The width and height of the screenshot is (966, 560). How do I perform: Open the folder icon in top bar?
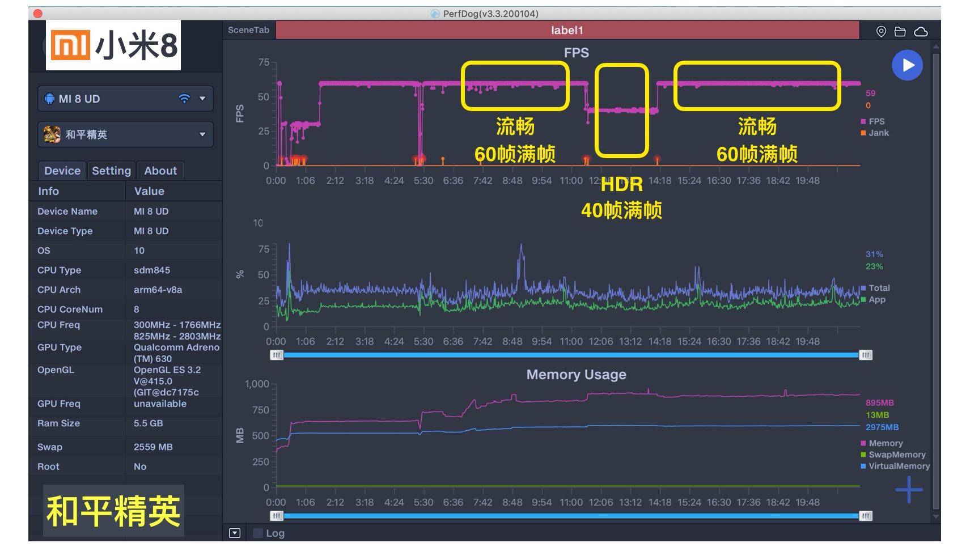point(900,32)
